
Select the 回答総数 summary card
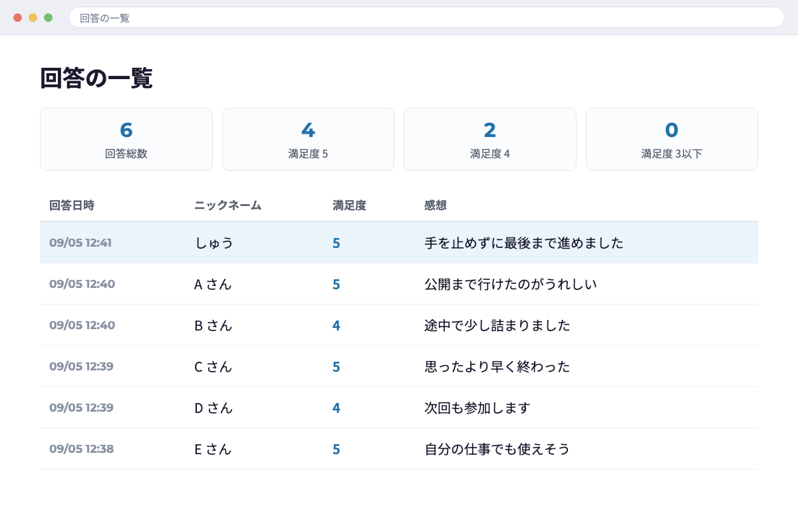point(126,140)
